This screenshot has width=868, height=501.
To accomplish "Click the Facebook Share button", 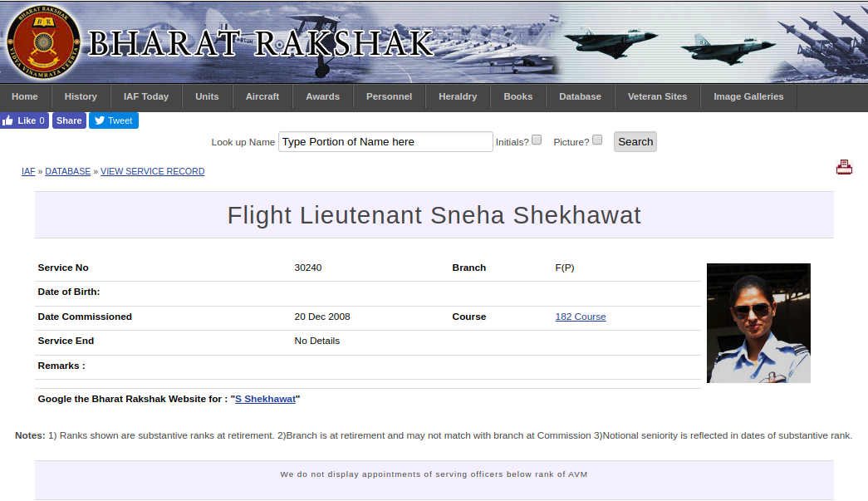I will pos(69,120).
